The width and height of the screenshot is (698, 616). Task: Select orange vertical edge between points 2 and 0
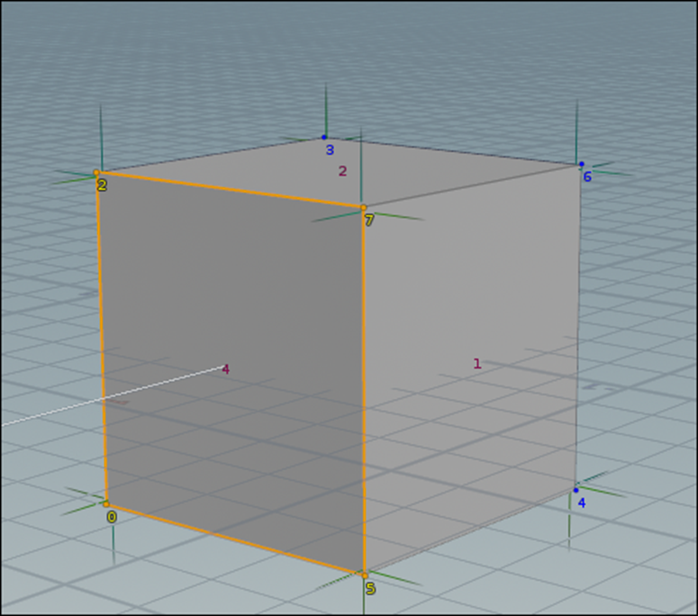101,339
